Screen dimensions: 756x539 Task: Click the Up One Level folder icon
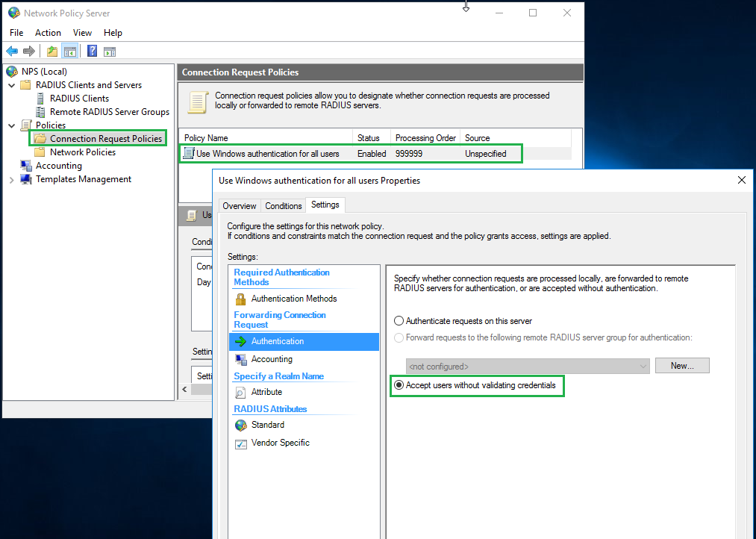point(51,51)
